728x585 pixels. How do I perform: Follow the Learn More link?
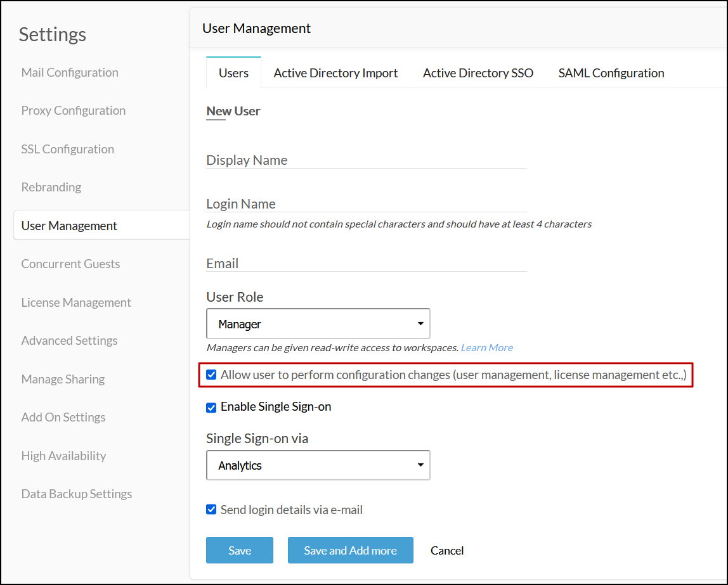487,347
